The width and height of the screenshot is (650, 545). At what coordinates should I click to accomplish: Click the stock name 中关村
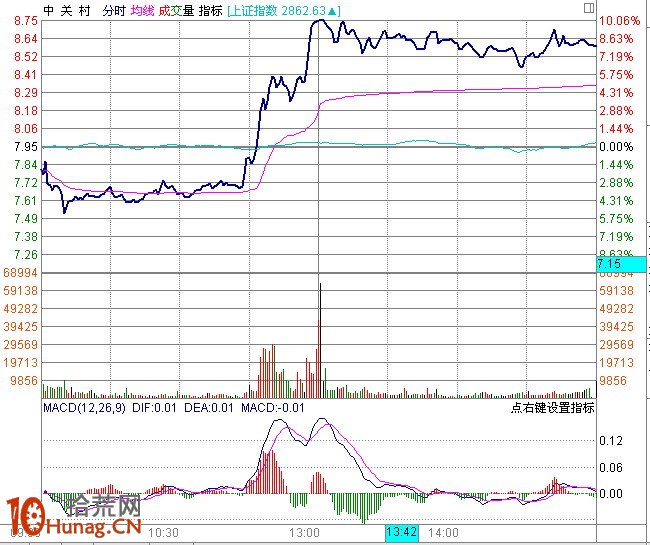67,11
